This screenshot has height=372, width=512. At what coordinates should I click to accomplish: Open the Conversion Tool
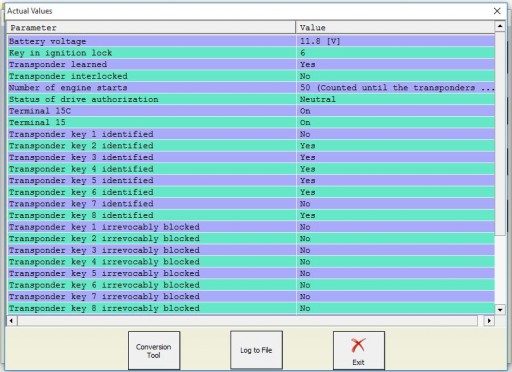(154, 350)
